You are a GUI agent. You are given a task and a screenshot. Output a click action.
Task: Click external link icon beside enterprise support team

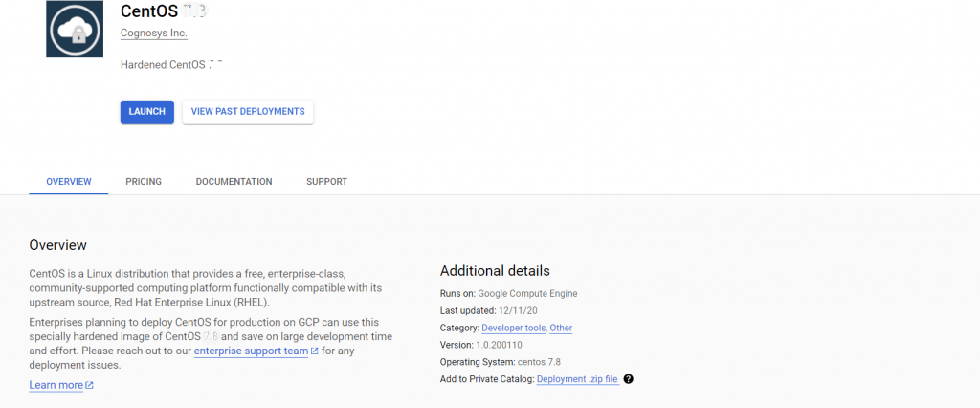click(x=314, y=351)
